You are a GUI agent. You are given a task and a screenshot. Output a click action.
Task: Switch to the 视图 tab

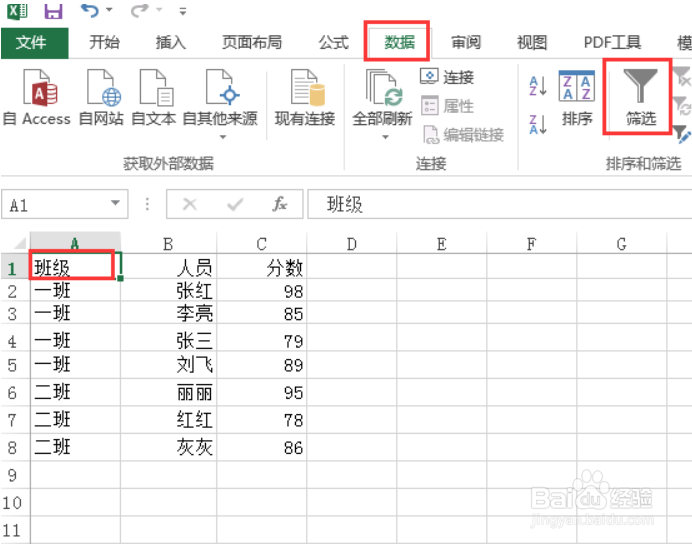click(532, 43)
